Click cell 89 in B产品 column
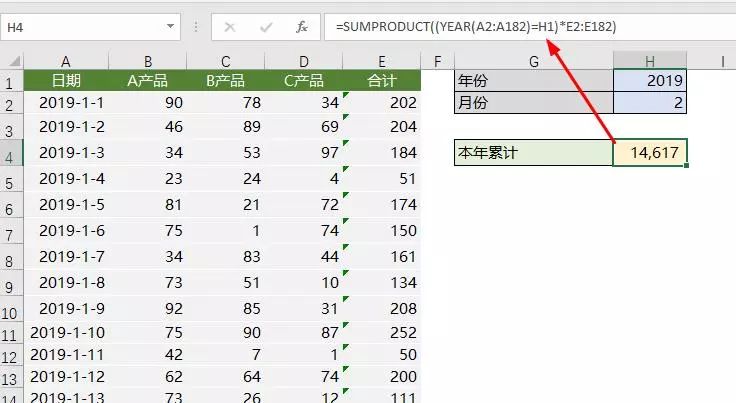 coord(226,127)
